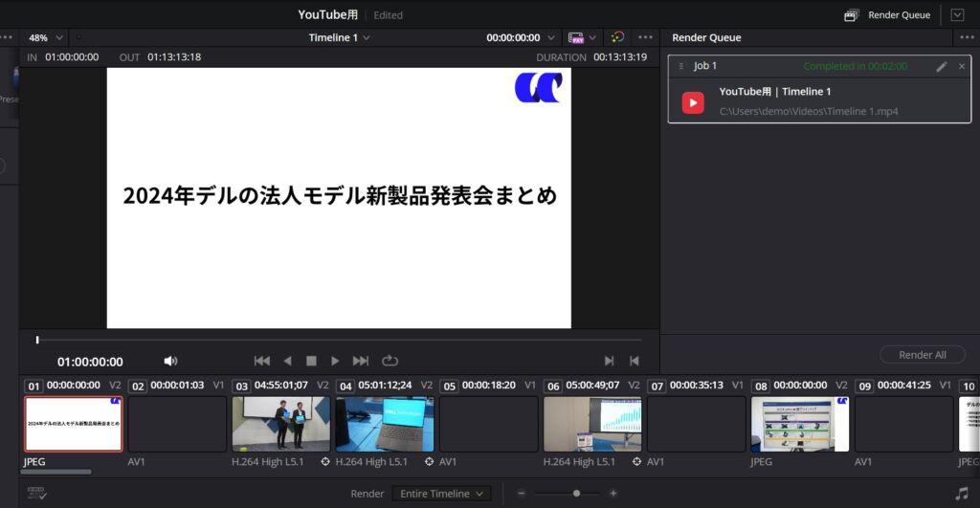Toggle loop playback
This screenshot has height=508, width=980.
390,361
